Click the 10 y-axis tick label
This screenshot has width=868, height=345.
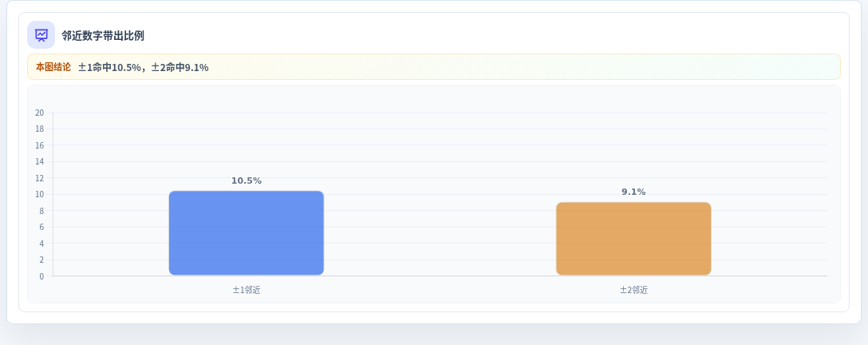pyautogui.click(x=39, y=194)
